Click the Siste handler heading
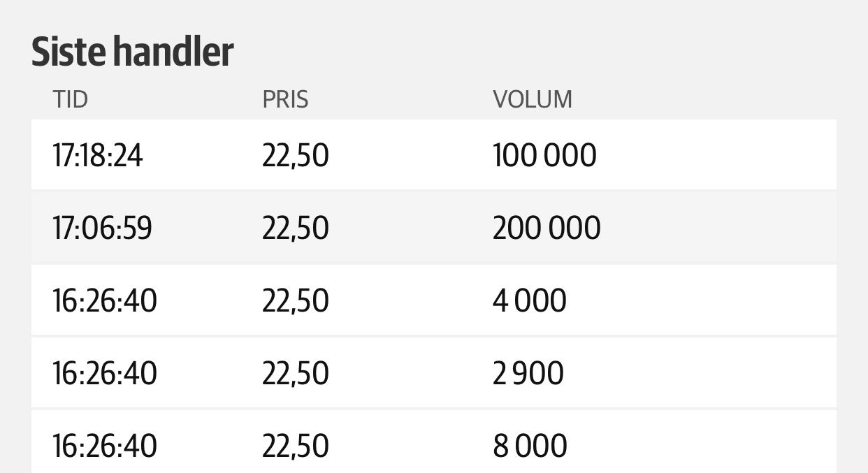The width and height of the screenshot is (868, 473). [x=132, y=52]
